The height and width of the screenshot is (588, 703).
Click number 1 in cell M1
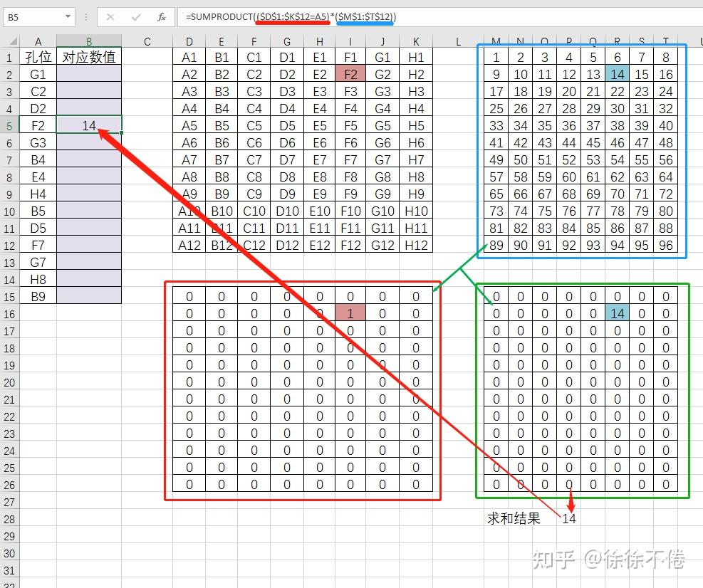496,57
